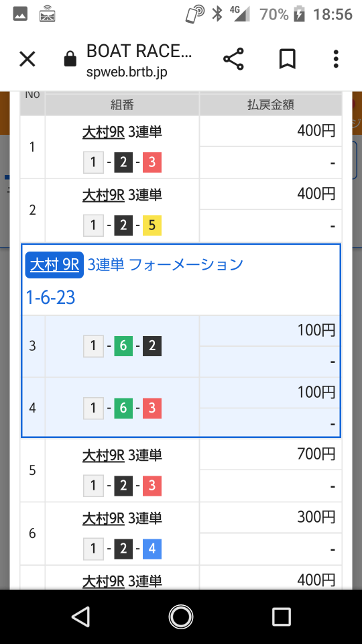Tap the battery indicator in the status bar
This screenshot has width=362, height=644.
tap(300, 14)
